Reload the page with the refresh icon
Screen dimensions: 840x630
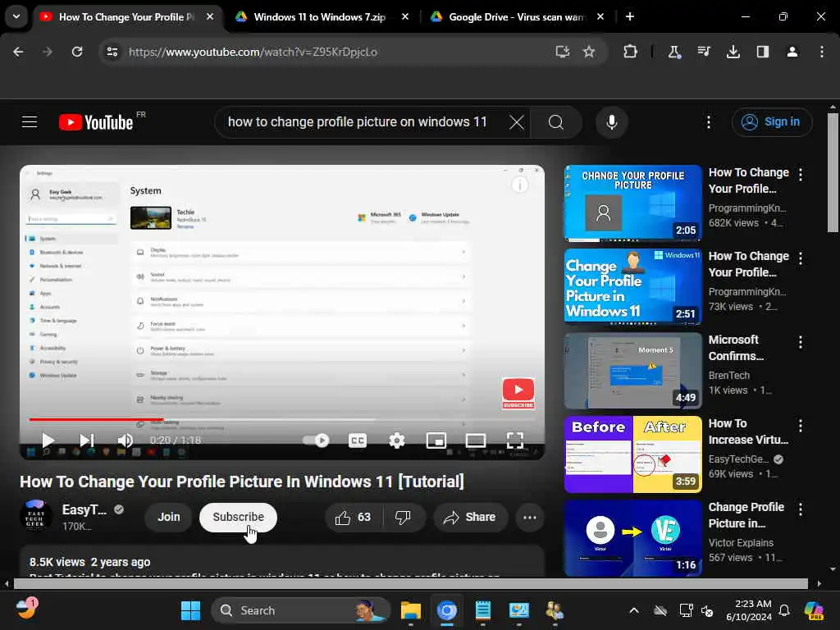(x=77, y=52)
